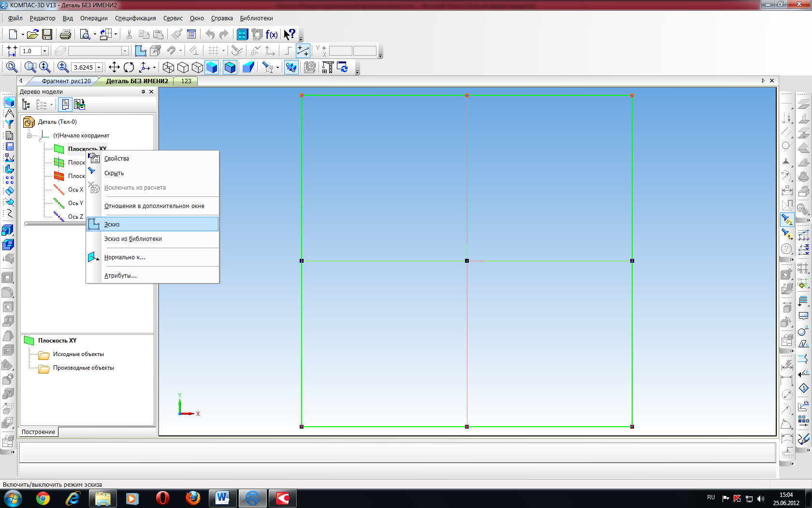
Task: Open layer state combo box
Action: [99, 51]
